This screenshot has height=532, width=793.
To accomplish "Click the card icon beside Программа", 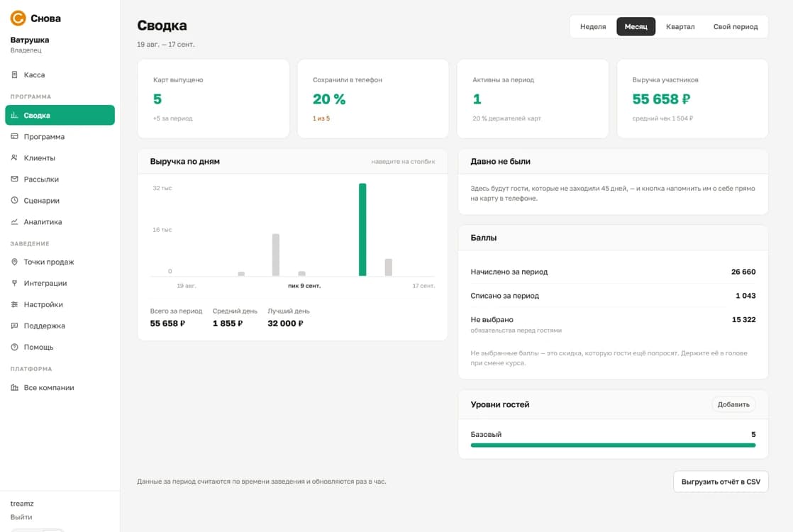I will (14, 136).
